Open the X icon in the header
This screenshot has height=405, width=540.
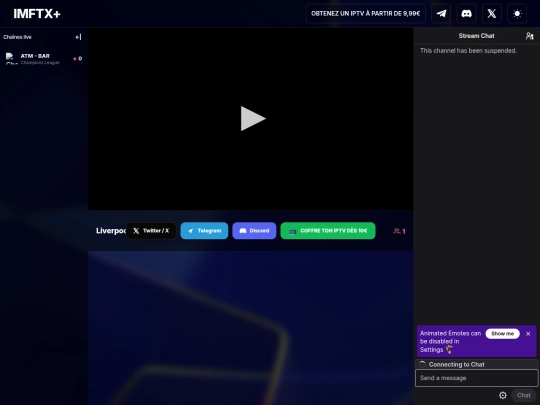click(x=492, y=14)
